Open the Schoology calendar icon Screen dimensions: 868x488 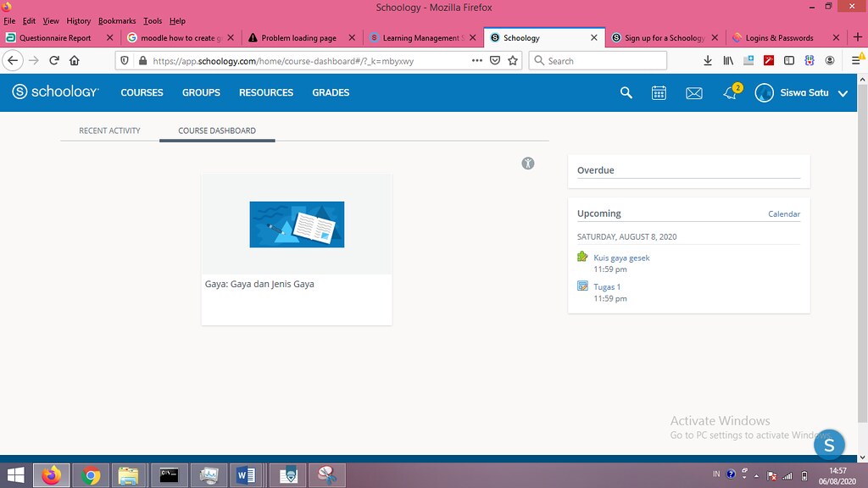[x=659, y=92]
